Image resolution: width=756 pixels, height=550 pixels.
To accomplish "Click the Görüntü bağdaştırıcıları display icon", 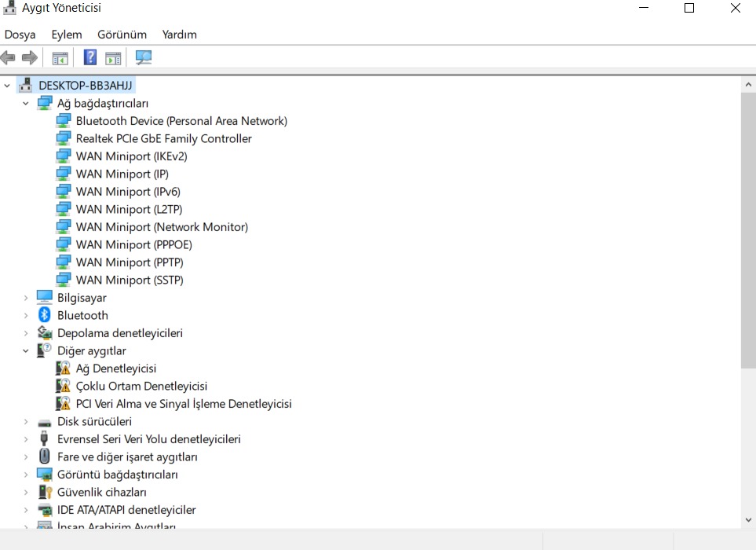I will point(45,475).
